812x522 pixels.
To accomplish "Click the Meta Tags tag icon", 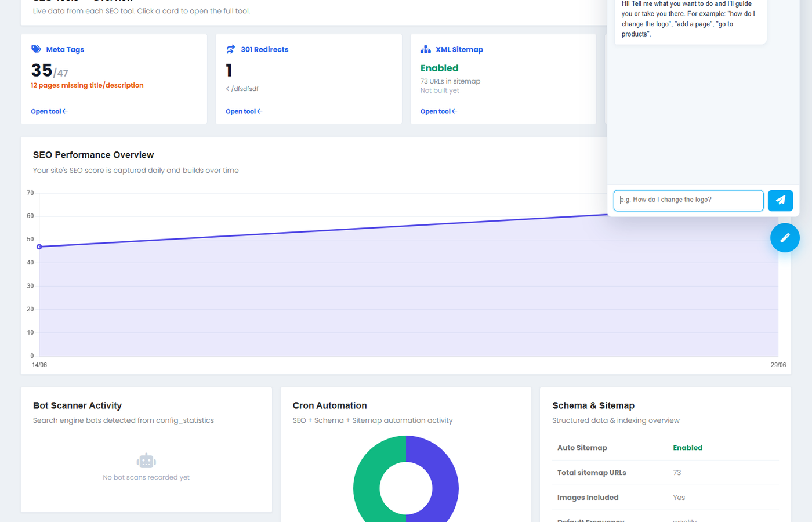I will pyautogui.click(x=36, y=49).
